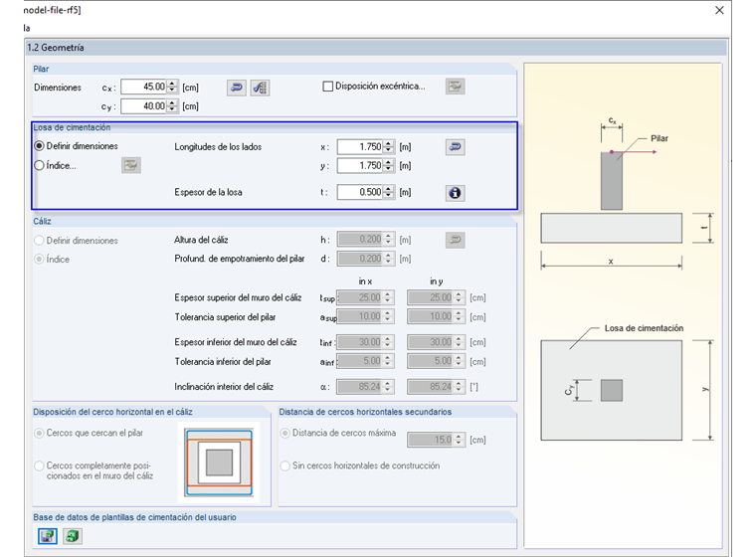756x557 pixels.
Task: Click the Pilar label in the diagram
Action: (660, 138)
